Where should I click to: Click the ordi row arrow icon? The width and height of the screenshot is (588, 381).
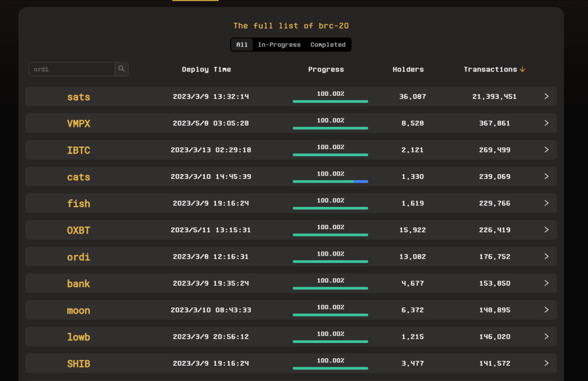pos(546,256)
